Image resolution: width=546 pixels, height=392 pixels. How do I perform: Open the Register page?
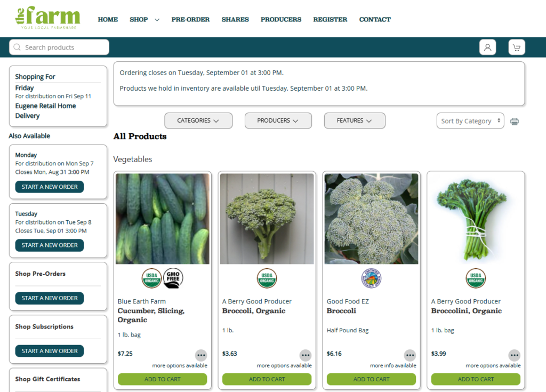[330, 20]
